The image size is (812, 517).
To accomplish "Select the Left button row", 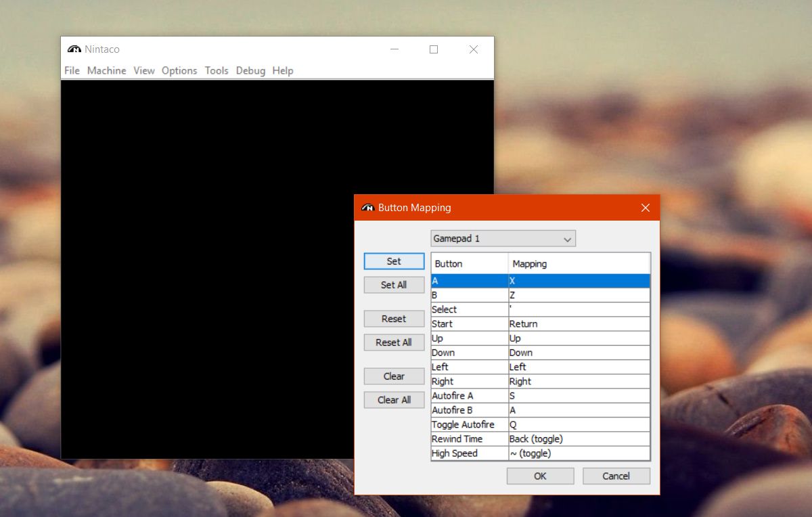I will click(x=541, y=367).
